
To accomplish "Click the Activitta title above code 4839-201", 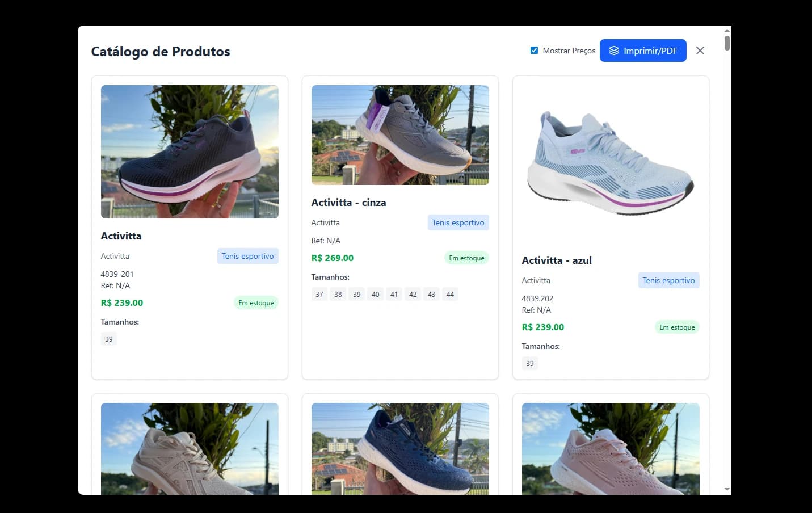I will [121, 236].
